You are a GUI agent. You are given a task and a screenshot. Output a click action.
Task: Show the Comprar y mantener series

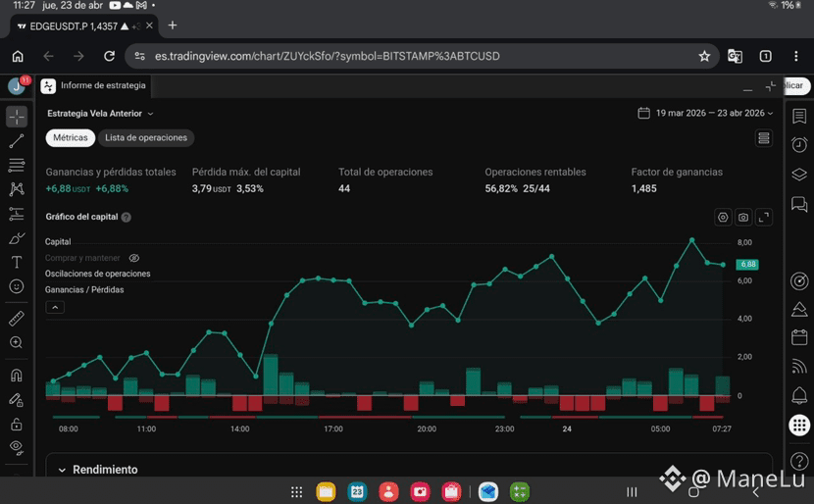(134, 258)
